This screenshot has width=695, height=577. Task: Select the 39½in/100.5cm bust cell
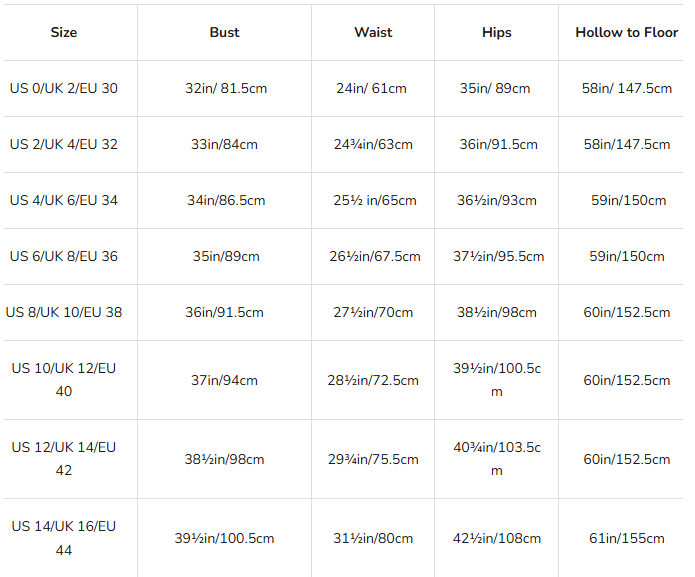coord(224,538)
